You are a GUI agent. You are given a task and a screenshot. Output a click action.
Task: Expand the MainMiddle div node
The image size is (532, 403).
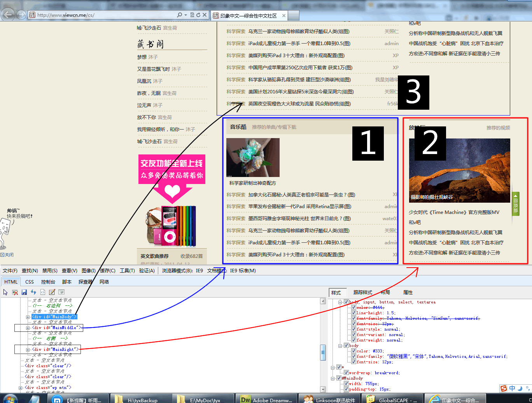[28, 328]
